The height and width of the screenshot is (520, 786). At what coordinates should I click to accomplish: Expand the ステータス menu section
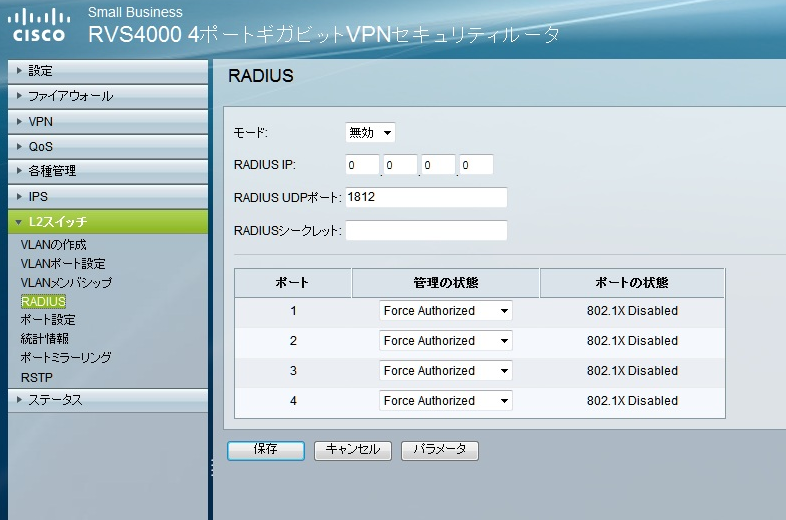(x=108, y=400)
